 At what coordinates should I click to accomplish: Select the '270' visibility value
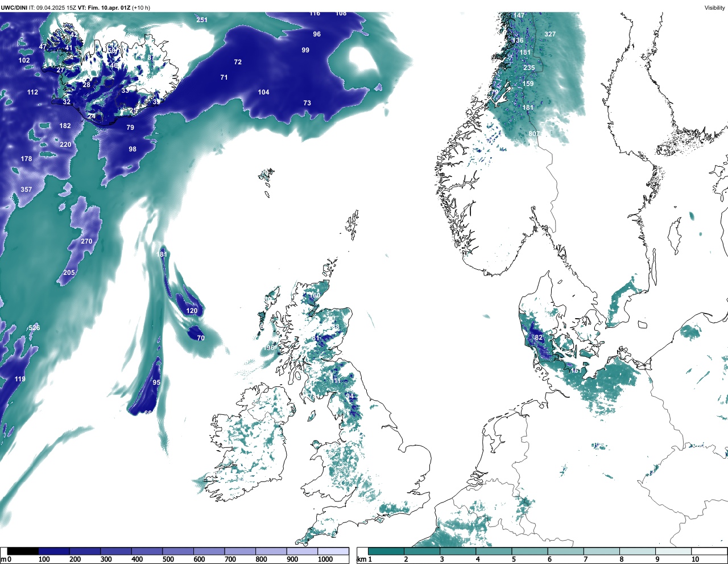(x=86, y=241)
